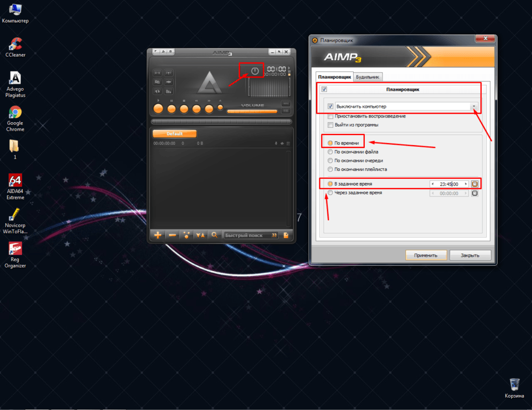Image resolution: width=532 pixels, height=410 pixels.
Task: Open the folder named 1 on desktop
Action: 14,149
